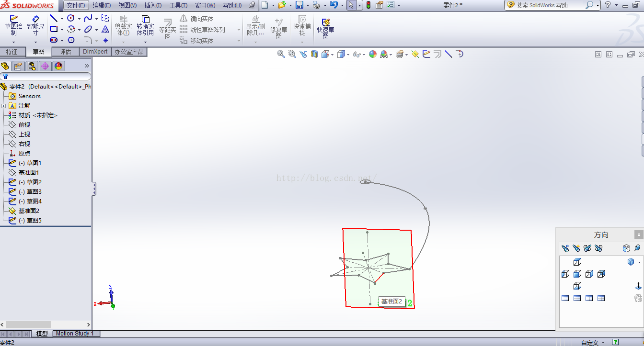Screen dimensions: 644x346
Task: Open the 文件 menu
Action: point(76,5)
